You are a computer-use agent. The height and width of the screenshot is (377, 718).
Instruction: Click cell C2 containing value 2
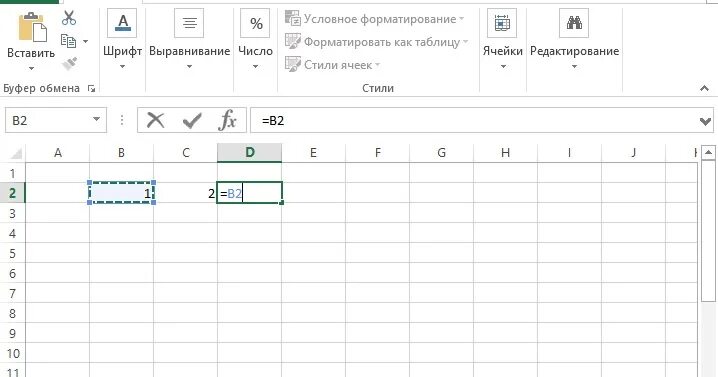[x=185, y=193]
